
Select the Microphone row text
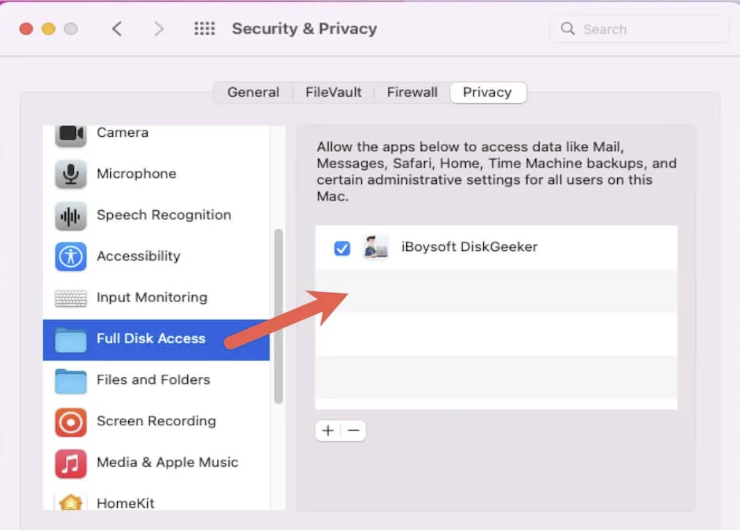pos(136,174)
